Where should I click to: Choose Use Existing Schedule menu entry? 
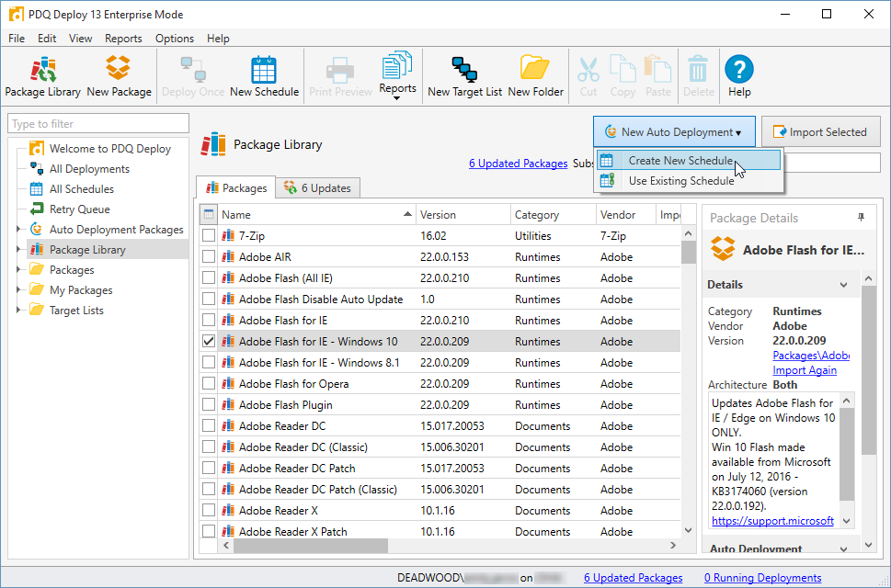coord(680,181)
